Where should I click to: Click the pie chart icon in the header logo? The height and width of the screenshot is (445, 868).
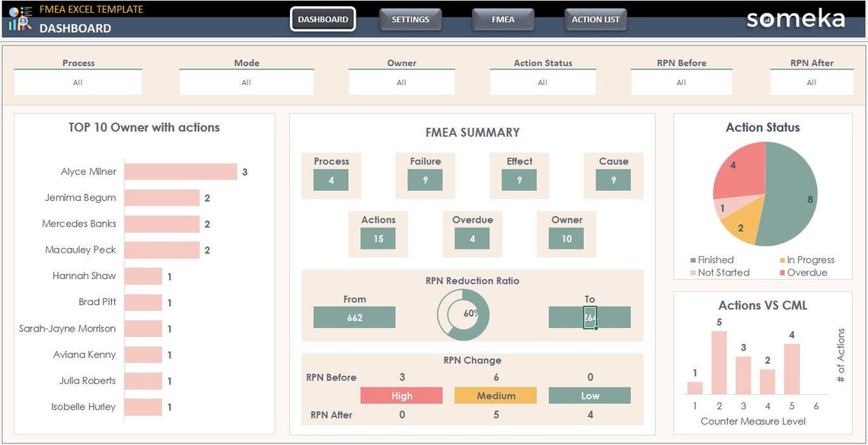pos(14,11)
